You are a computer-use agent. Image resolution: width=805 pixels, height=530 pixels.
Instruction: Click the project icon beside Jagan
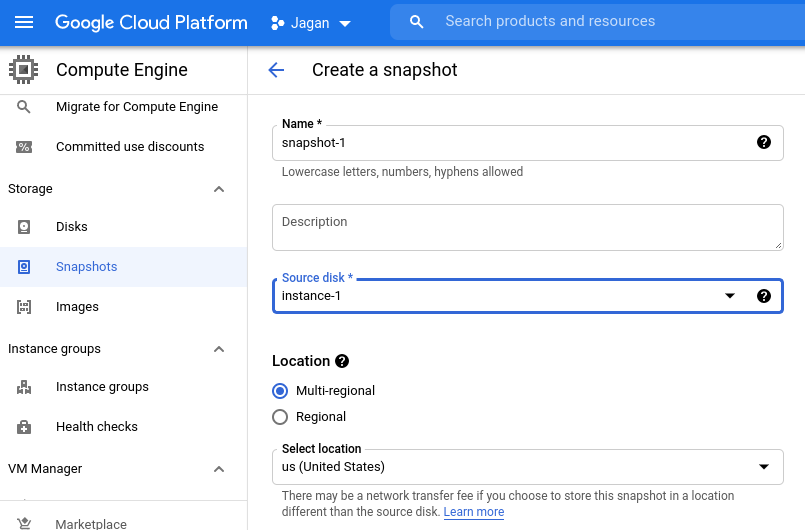click(x=277, y=23)
